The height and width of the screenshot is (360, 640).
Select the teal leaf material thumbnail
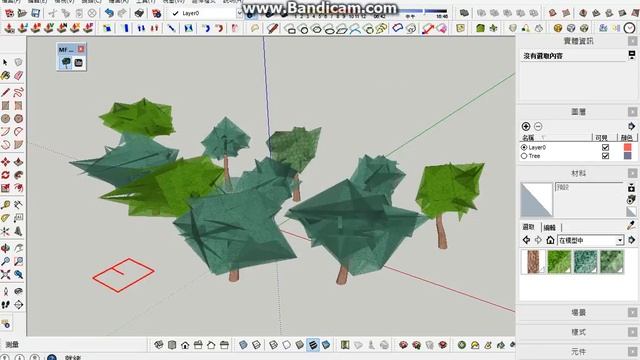[585, 261]
